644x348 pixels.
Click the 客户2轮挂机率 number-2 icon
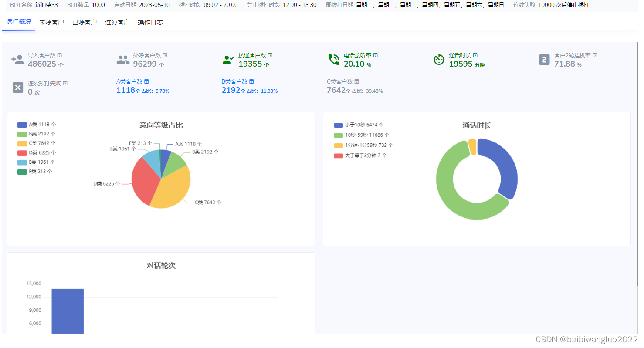544,60
